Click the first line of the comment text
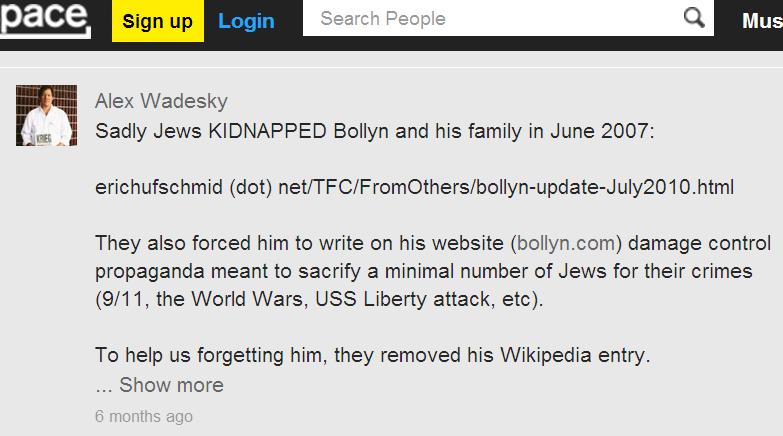This screenshot has width=783, height=436. pyautogui.click(x=374, y=131)
